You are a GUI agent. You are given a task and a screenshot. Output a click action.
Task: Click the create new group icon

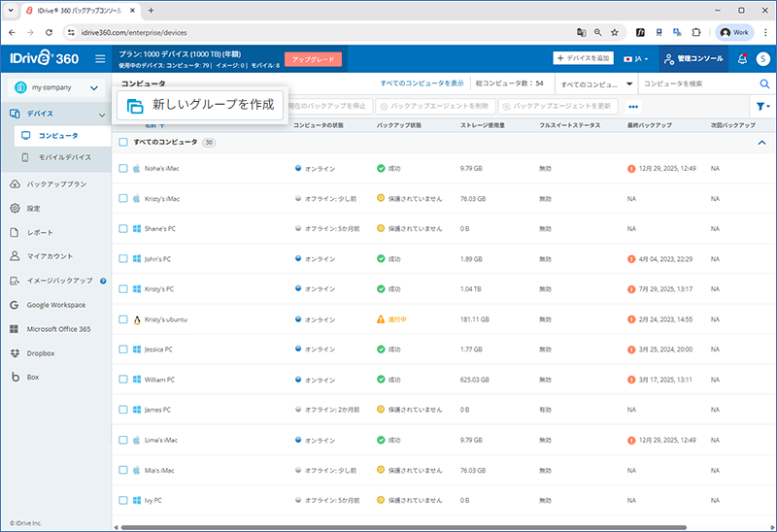click(x=135, y=106)
